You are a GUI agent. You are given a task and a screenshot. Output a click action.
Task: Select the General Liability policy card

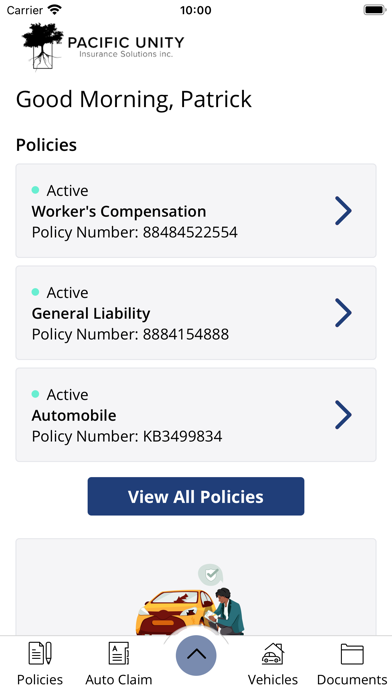[196, 313]
